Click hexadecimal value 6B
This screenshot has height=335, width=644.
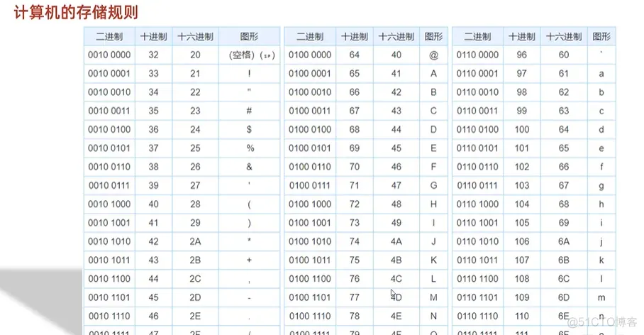coord(564,260)
